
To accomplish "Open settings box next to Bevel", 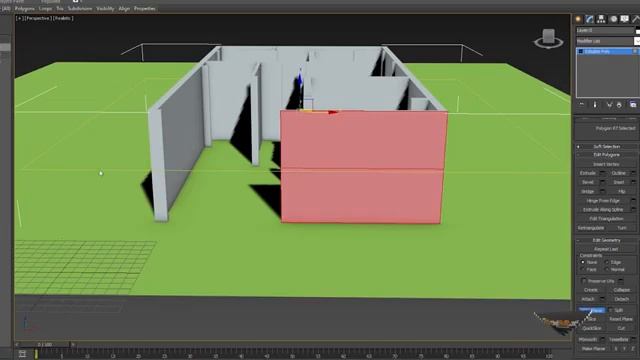I will (x=602, y=182).
